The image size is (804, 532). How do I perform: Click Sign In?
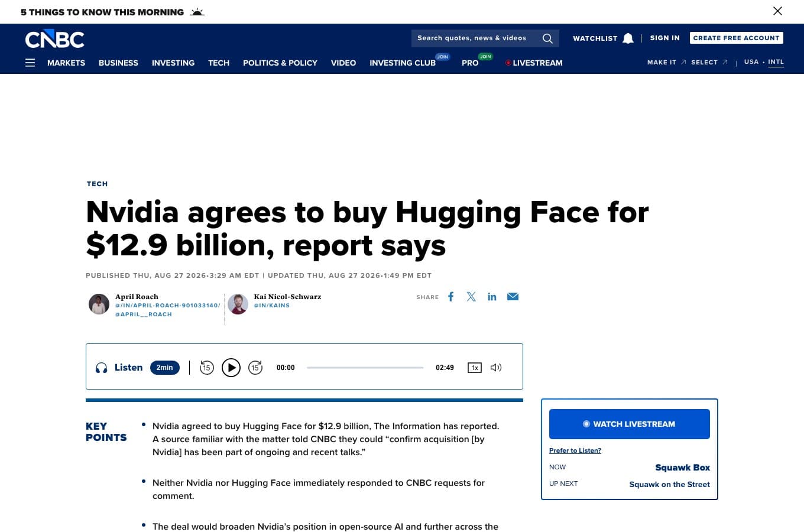[665, 38]
